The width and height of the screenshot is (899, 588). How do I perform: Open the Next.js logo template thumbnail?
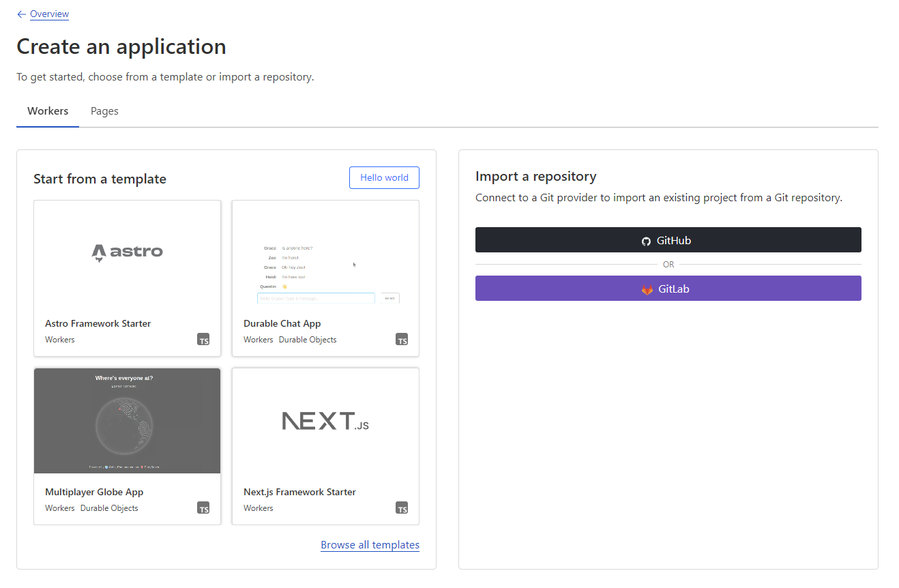click(325, 421)
